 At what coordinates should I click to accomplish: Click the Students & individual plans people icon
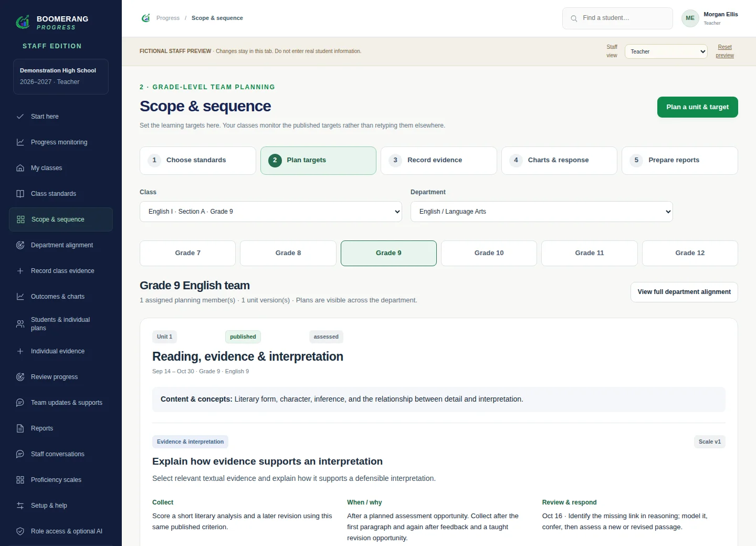[x=20, y=324]
